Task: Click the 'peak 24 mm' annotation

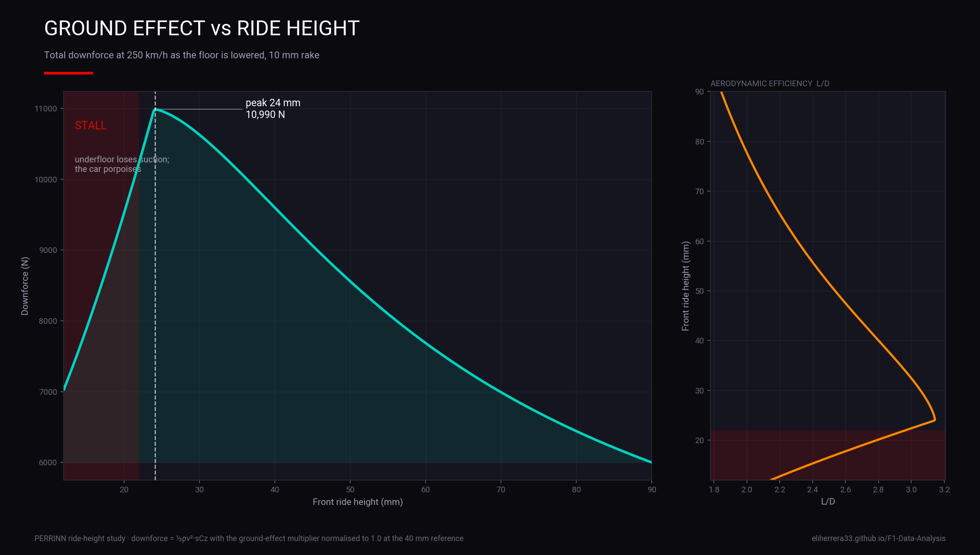Action: pos(273,103)
